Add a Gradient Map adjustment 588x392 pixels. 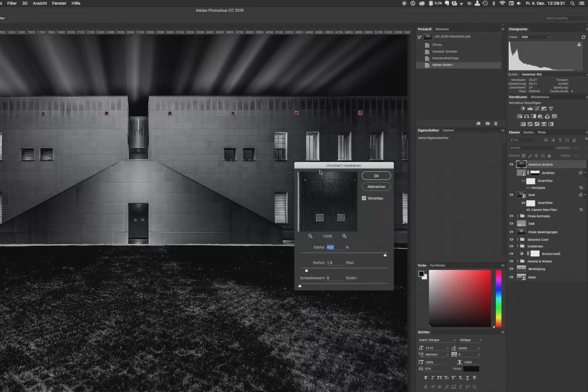tap(551, 124)
